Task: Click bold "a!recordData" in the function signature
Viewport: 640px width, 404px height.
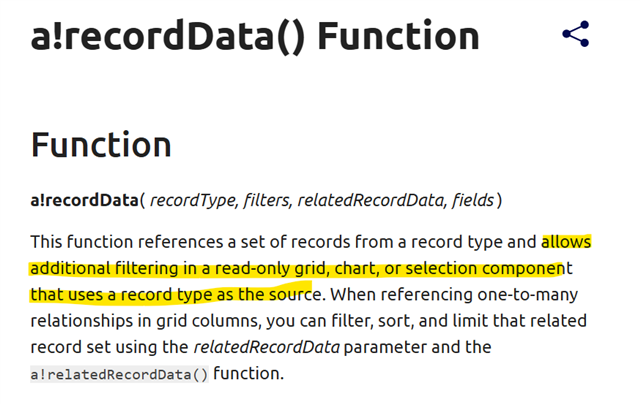Action: pyautogui.click(x=84, y=201)
